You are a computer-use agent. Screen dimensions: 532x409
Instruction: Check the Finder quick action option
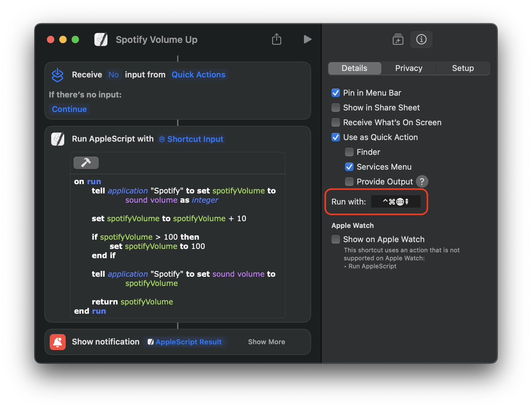tap(349, 152)
